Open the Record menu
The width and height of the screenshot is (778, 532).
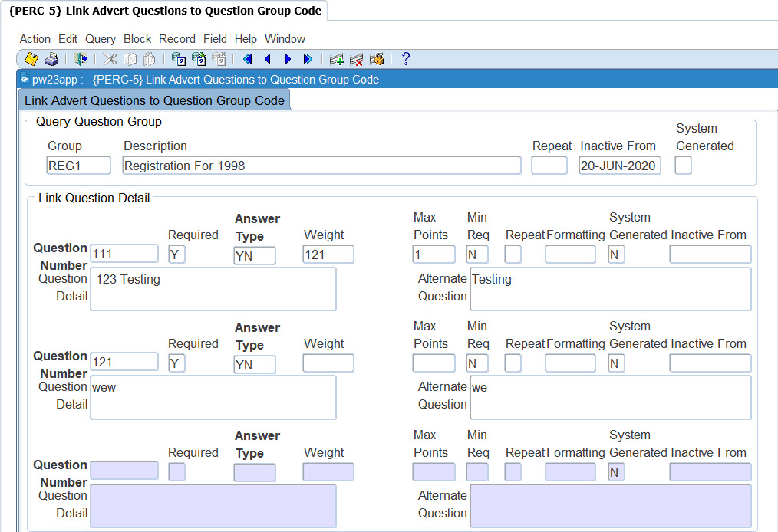point(177,39)
